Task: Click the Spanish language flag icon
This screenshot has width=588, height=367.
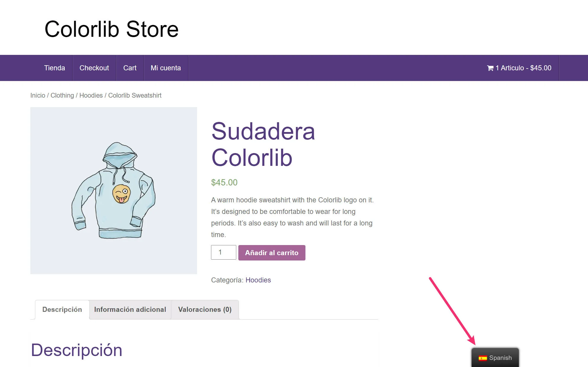Action: coord(482,358)
